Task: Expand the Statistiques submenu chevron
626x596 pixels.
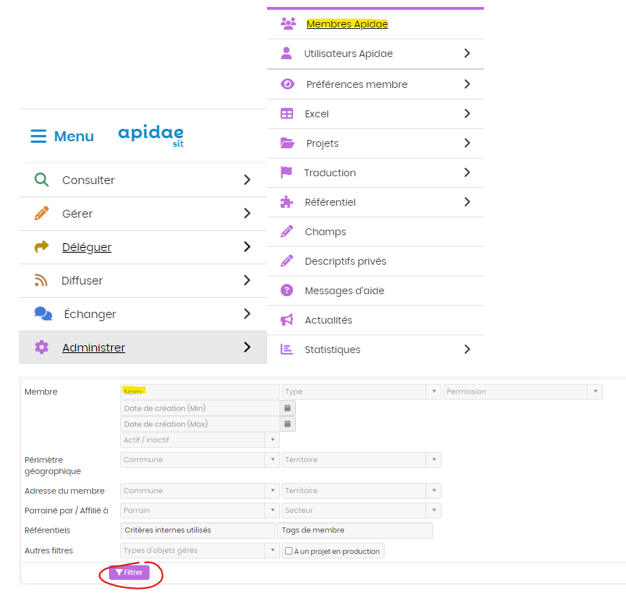Action: 467,349
